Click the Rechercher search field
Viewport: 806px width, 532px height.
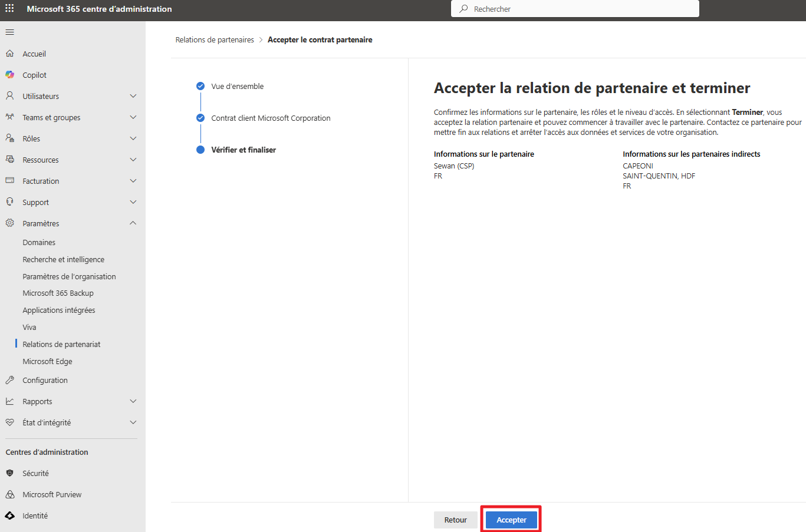pyautogui.click(x=575, y=9)
